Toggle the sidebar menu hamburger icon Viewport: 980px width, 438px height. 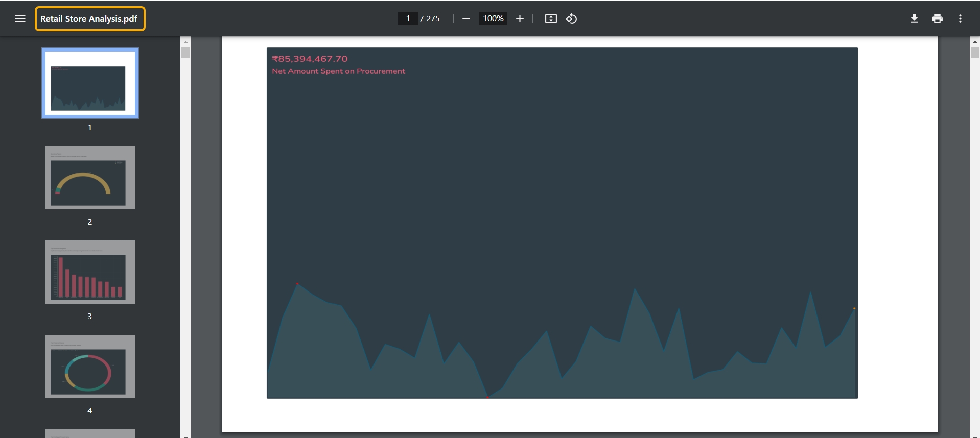click(x=20, y=19)
